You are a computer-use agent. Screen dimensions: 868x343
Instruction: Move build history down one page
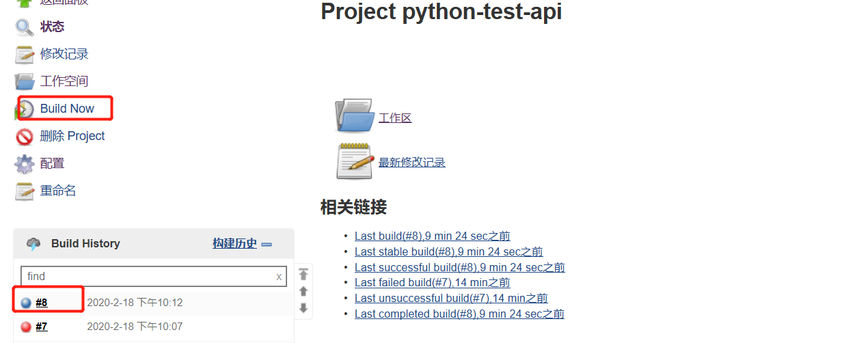pos(303,308)
